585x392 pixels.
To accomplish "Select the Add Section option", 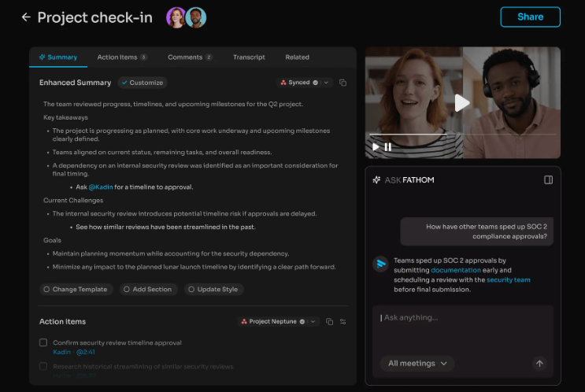I will [x=149, y=289].
